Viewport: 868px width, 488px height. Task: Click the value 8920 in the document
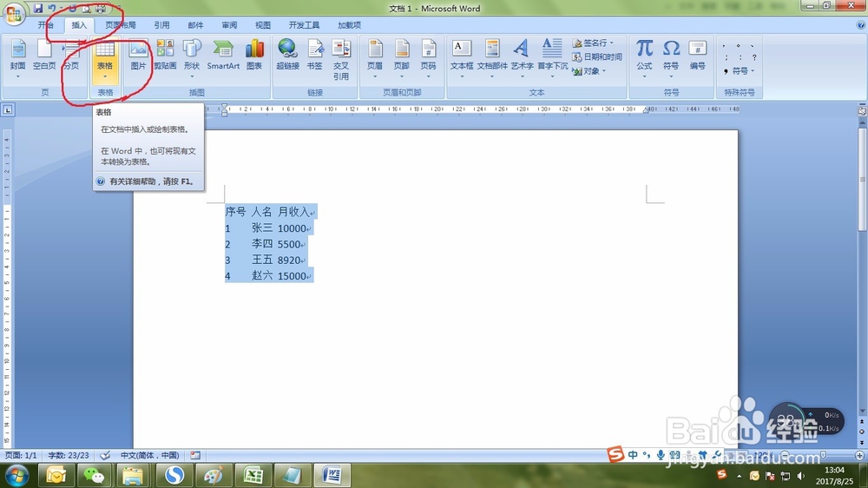pyautogui.click(x=289, y=260)
